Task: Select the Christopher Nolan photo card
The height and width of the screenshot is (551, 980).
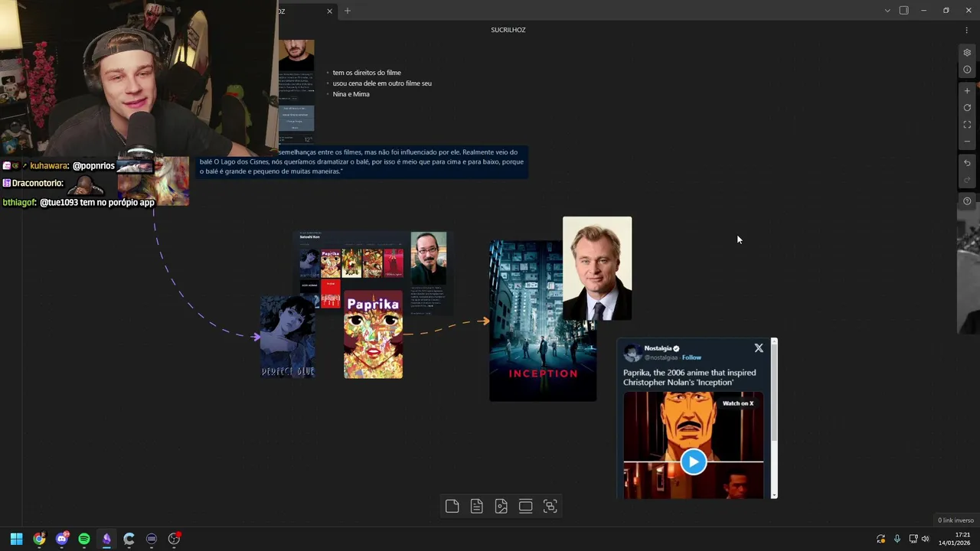Action: (597, 268)
